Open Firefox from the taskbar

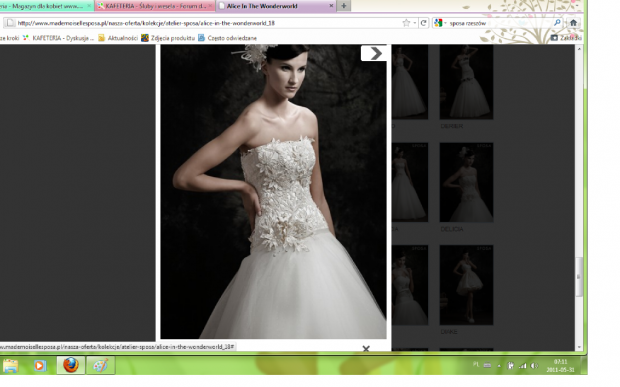pos(71,365)
